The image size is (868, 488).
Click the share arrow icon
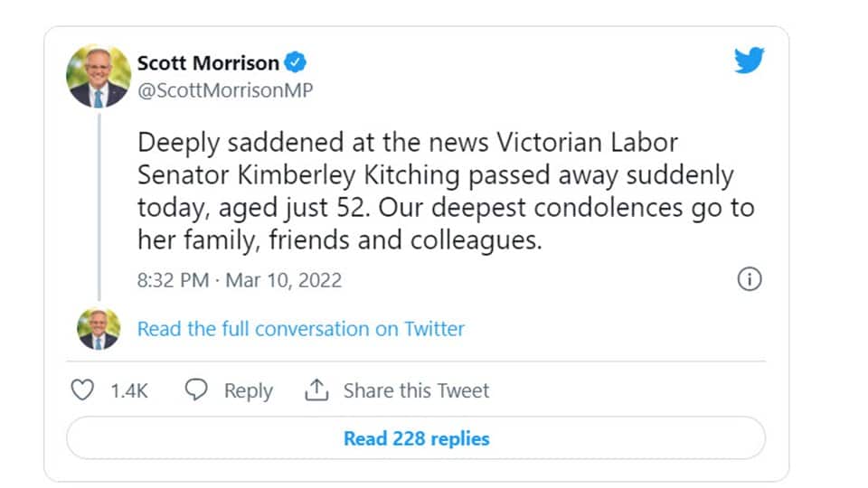[x=316, y=390]
